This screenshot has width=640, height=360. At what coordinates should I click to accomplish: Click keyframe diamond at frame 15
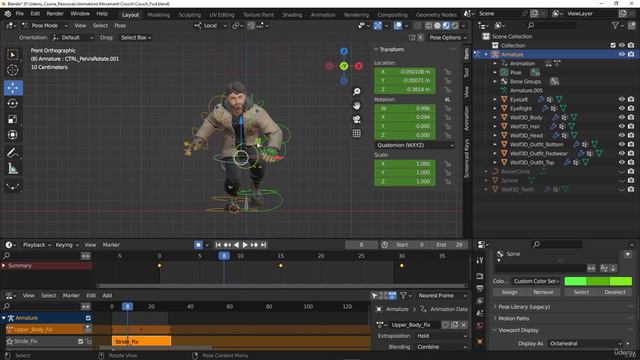coord(280,266)
